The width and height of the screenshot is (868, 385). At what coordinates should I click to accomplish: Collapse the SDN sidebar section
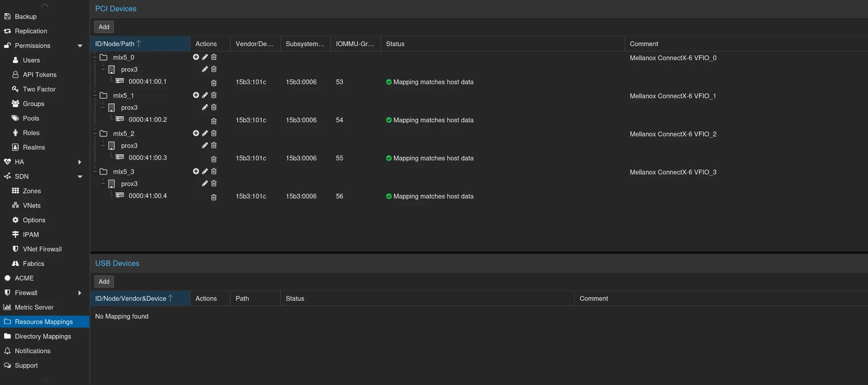click(x=80, y=176)
